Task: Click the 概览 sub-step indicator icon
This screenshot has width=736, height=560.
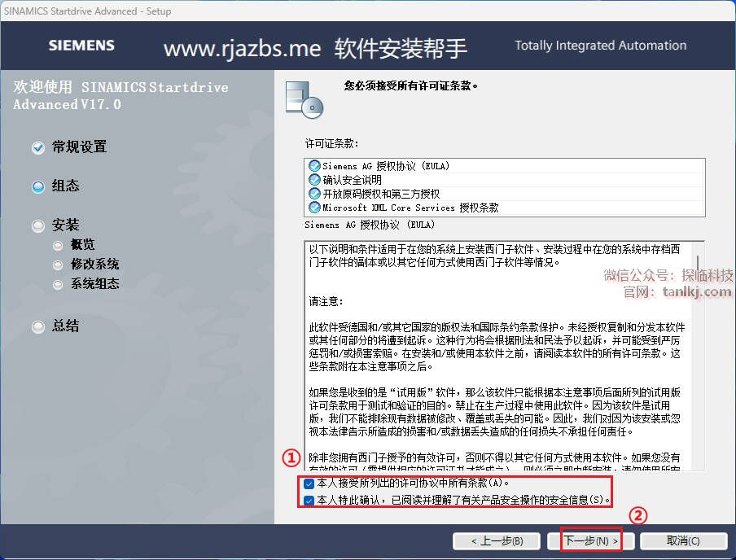Action: point(58,246)
